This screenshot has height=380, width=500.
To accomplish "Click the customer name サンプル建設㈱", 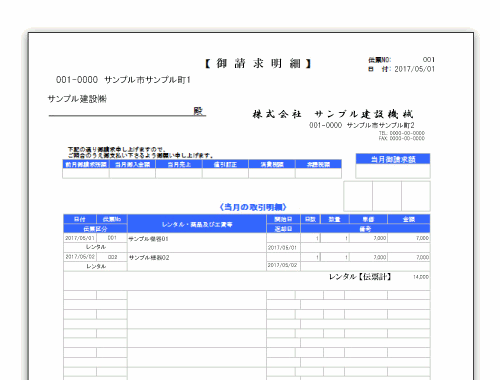I will coord(77,99).
